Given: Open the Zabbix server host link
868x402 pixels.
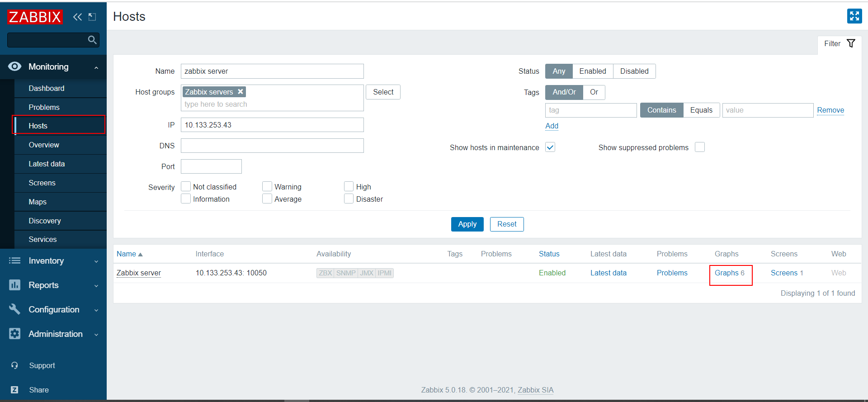Looking at the screenshot, I should point(139,273).
